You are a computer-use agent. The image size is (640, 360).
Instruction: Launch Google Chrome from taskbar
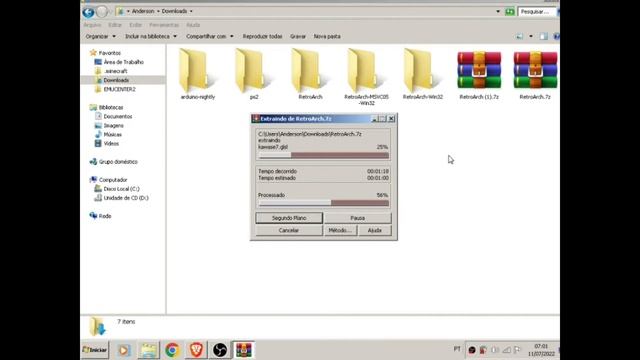click(x=172, y=350)
